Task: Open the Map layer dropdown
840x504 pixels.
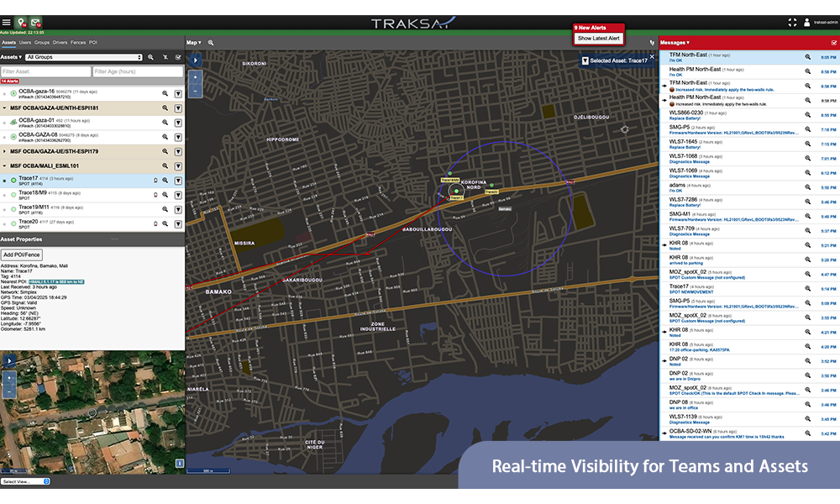Action: click(195, 42)
